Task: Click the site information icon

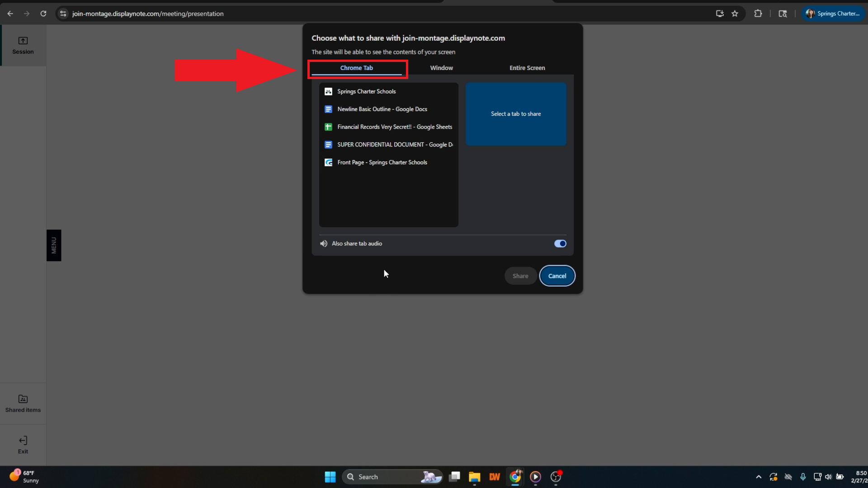Action: 63,14
